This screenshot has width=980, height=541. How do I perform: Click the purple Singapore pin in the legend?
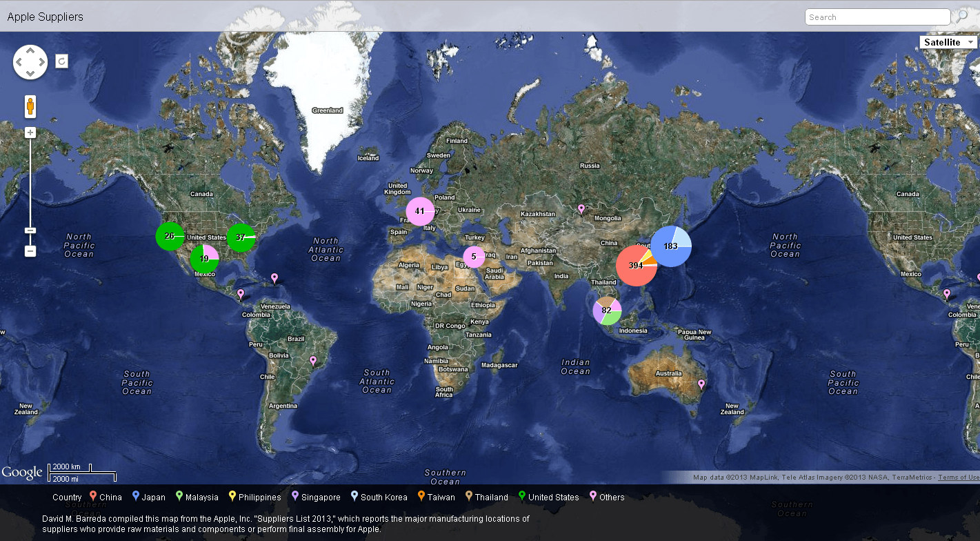click(295, 496)
